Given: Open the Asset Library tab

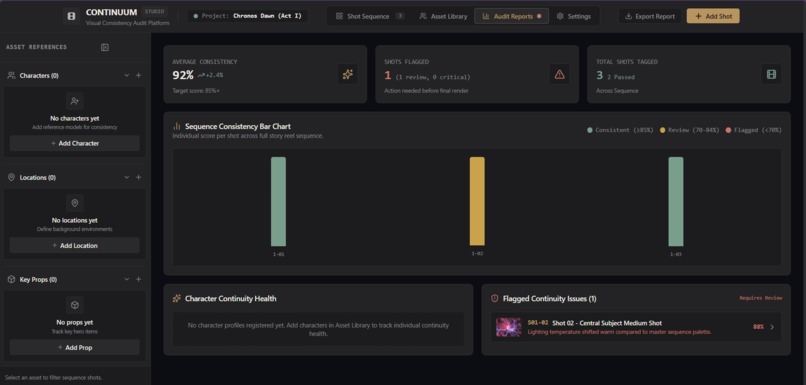Looking at the screenshot, I should (x=443, y=16).
